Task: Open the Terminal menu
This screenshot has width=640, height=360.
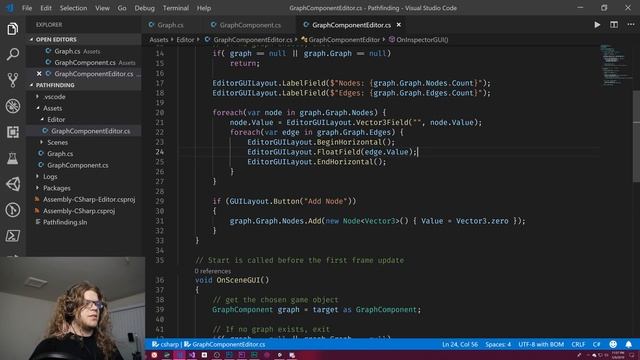Action: point(176,8)
